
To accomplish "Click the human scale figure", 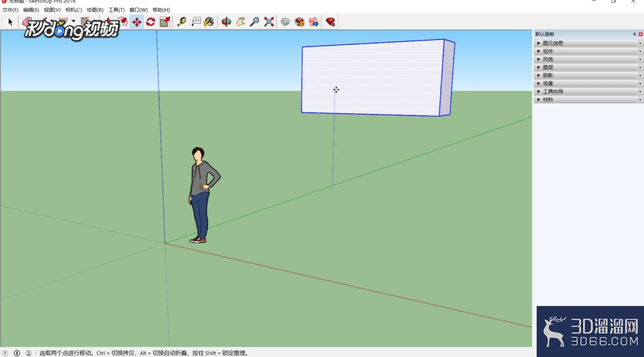I will 203,195.
